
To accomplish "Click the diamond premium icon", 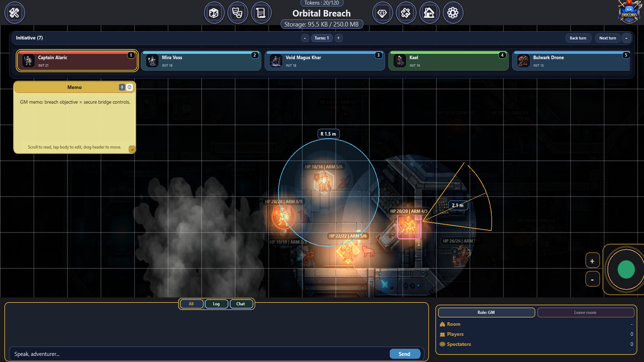I will coord(382,12).
